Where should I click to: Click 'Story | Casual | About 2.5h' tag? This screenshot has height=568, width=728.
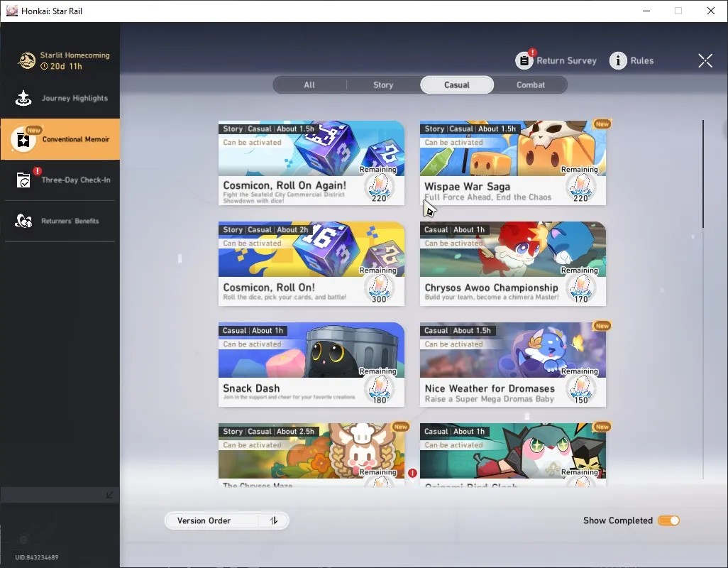pos(268,432)
